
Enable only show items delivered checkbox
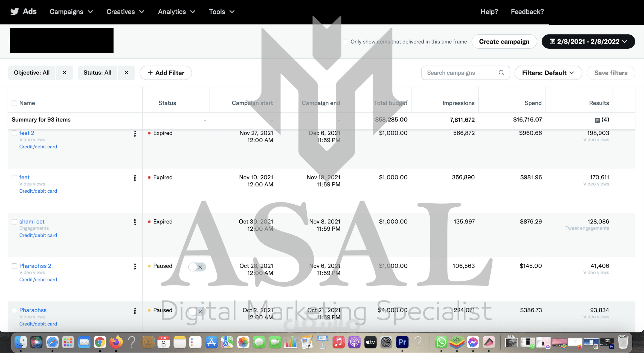pos(346,42)
